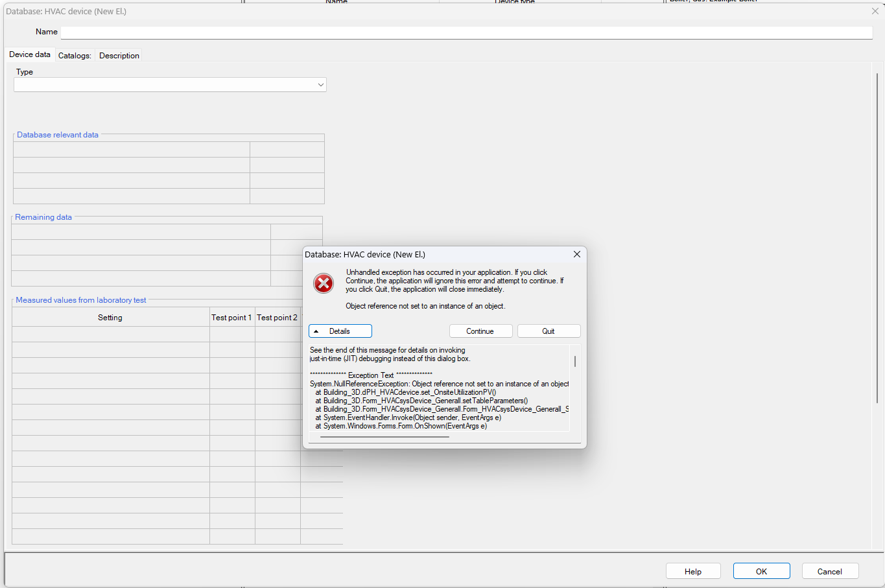Click the first cell in Database relevant data

(x=131, y=149)
